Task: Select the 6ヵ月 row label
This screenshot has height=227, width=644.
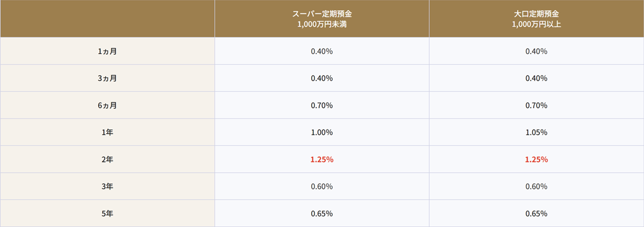Action: 107,105
